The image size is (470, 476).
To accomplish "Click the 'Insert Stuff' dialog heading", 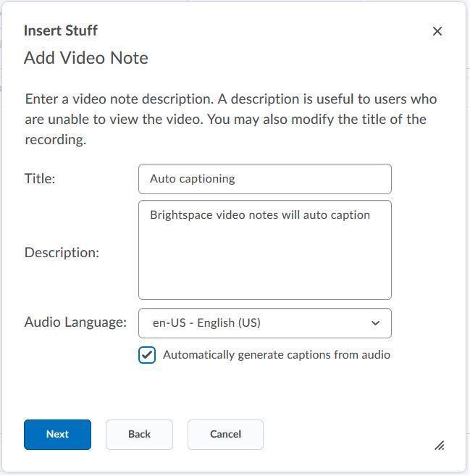I will point(60,30).
